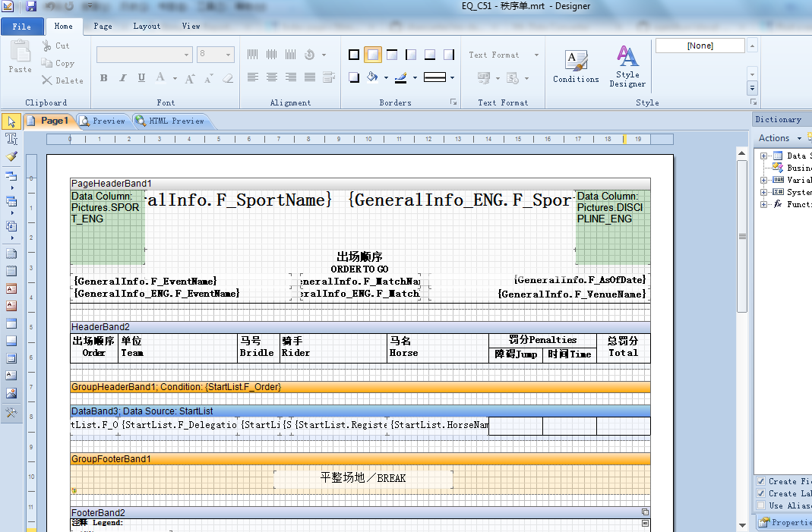Open the Actions dropdown in Dictionary
Image resolution: width=812 pixels, height=532 pixels.
780,138
